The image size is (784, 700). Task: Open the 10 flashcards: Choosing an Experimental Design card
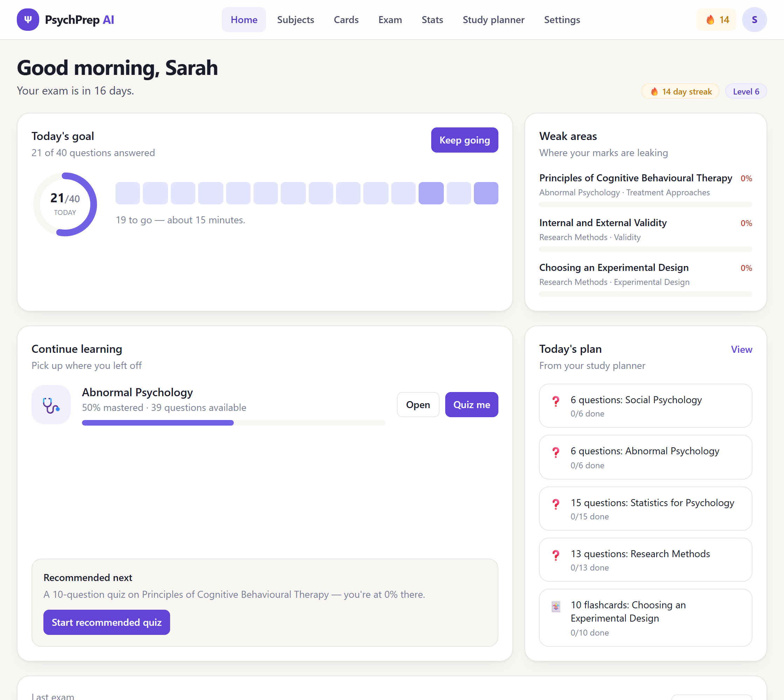pos(645,618)
